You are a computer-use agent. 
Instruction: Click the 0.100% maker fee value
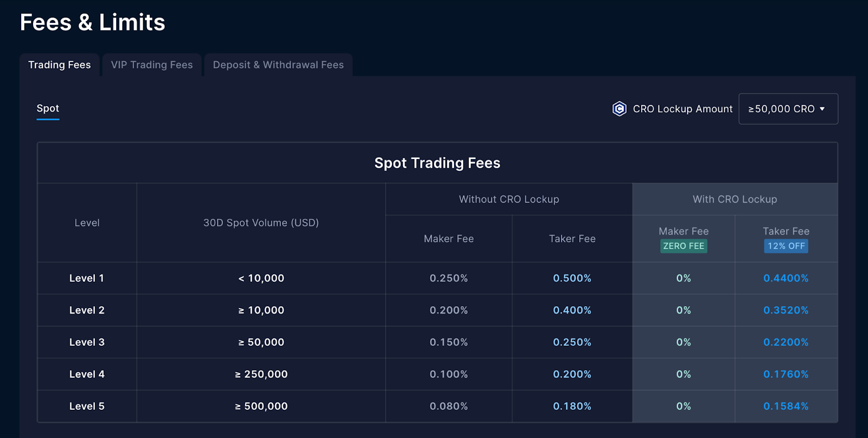click(x=449, y=374)
